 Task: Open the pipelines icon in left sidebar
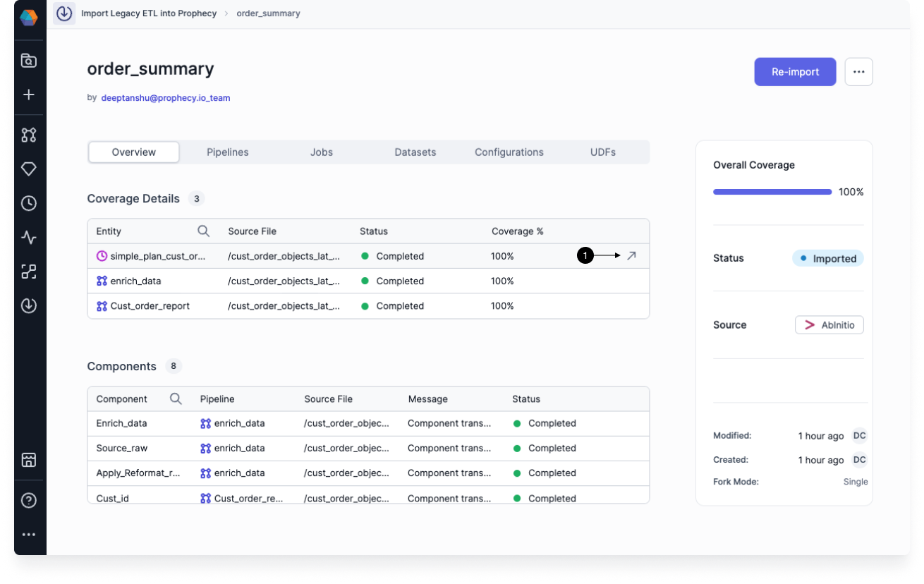point(28,135)
